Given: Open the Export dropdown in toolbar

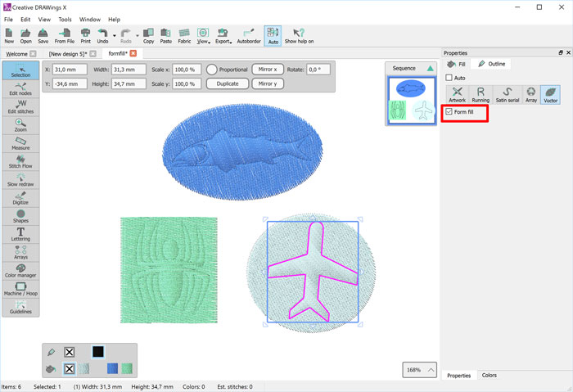Looking at the screenshot, I should click(x=223, y=35).
